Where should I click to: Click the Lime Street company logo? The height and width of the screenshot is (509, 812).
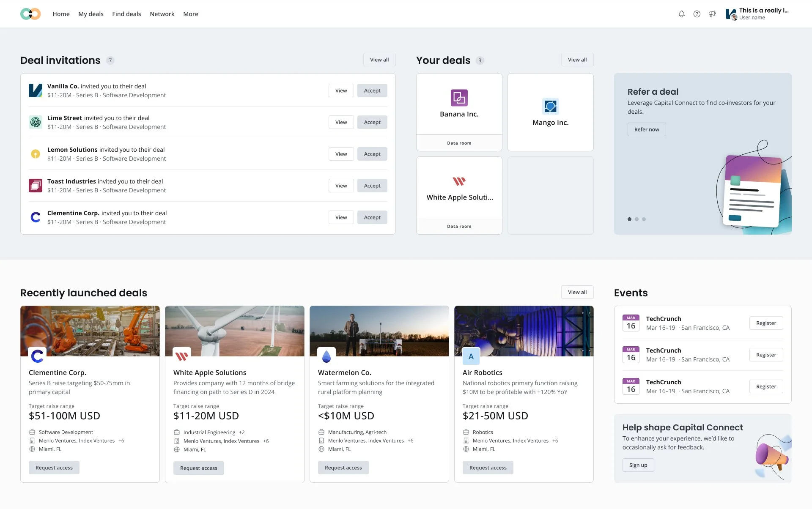point(36,122)
